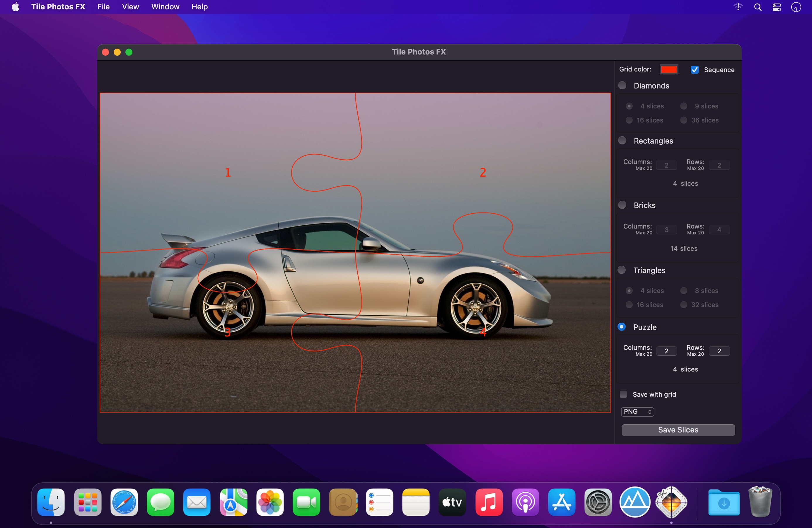
Task: Select the Triangles slicing option
Action: [622, 270]
